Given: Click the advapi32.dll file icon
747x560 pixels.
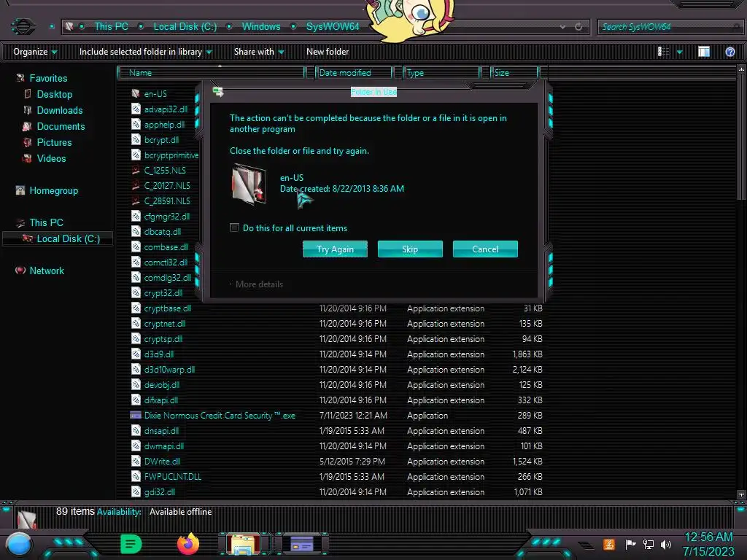Looking at the screenshot, I should coord(136,109).
